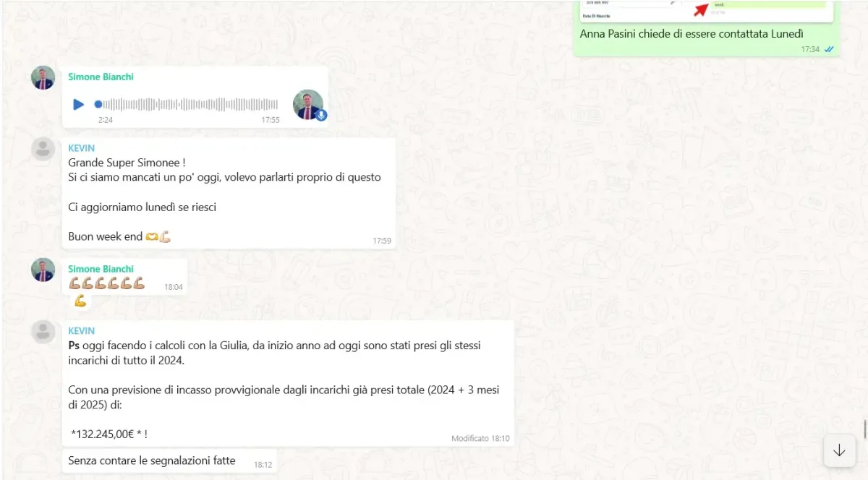Open KEVIN's avatar next to 'Grande Super Simonee'
This screenshot has width=868, height=480.
(x=43, y=149)
